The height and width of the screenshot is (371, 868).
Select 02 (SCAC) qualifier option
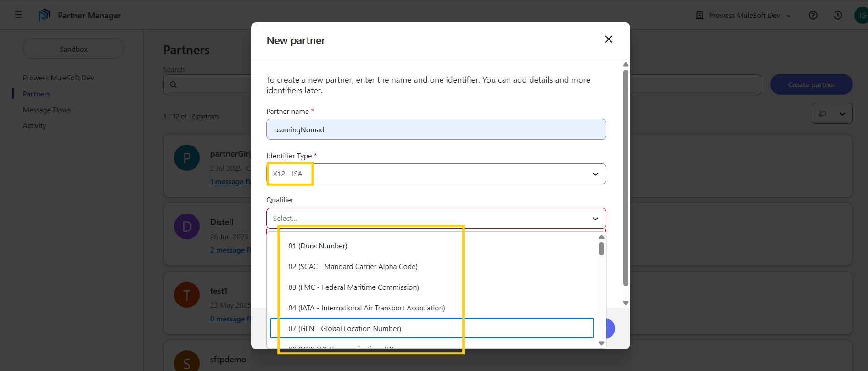tap(353, 267)
